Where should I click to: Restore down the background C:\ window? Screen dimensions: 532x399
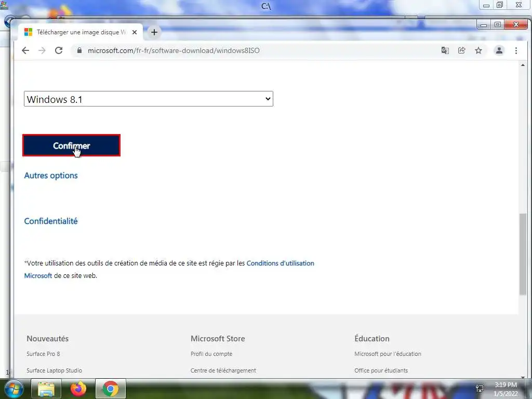coord(500,5)
